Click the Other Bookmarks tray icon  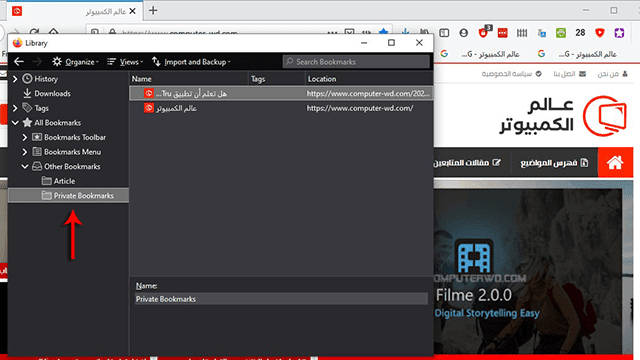click(37, 166)
